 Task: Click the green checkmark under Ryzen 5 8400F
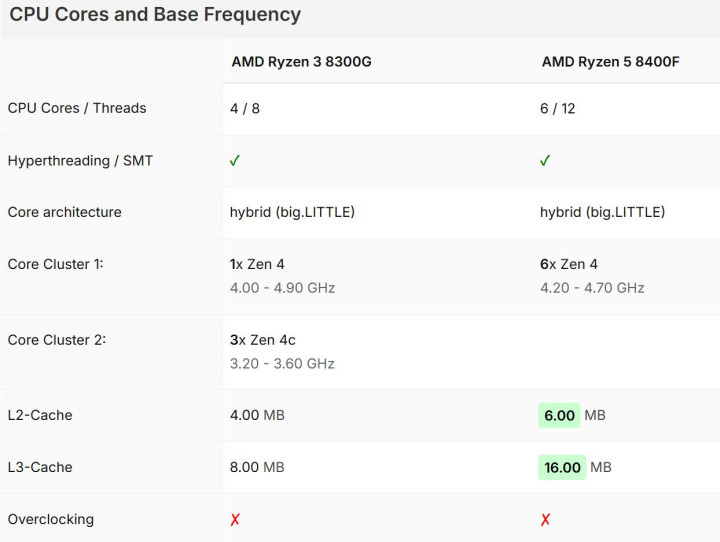[545, 160]
